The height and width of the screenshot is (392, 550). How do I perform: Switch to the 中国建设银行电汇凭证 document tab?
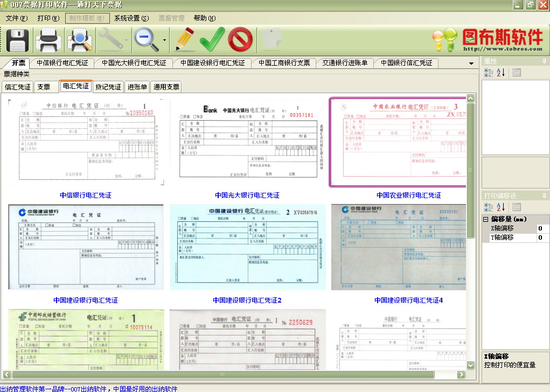pyautogui.click(x=213, y=63)
